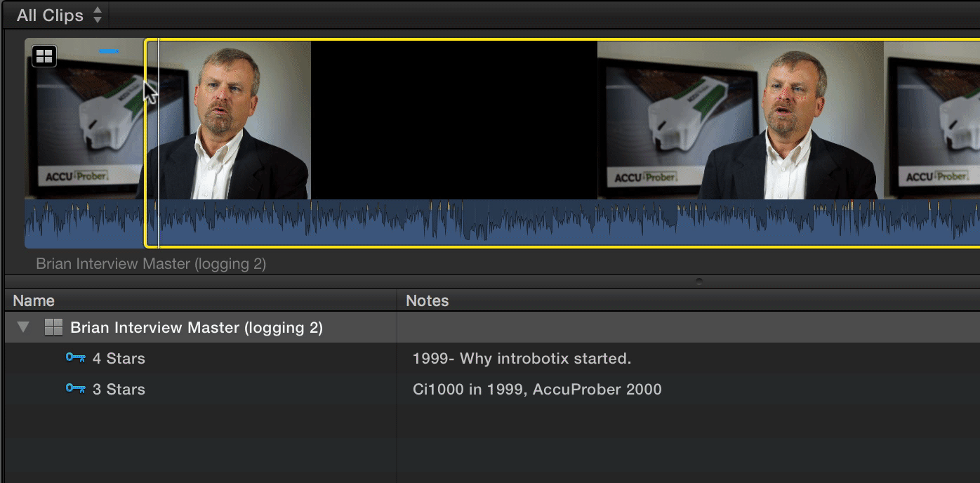This screenshot has width=980, height=483.
Task: Click the up/down arrows beside All Clips
Action: [98, 14]
